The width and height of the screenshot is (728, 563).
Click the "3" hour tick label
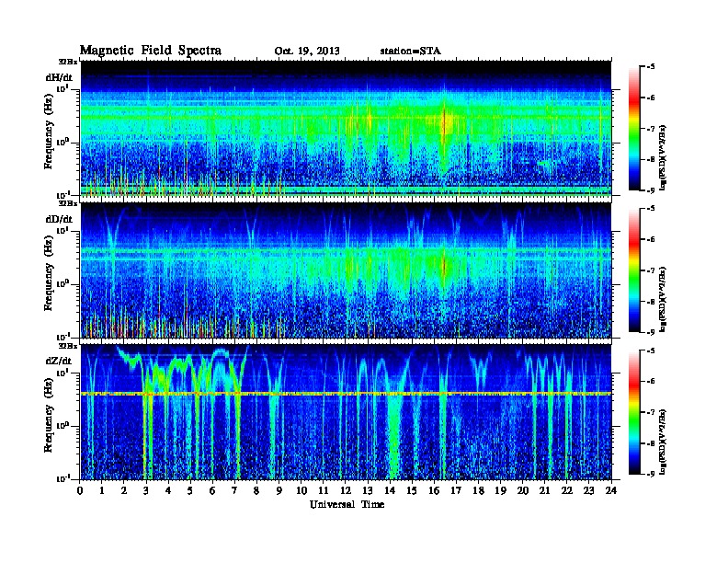pos(147,490)
